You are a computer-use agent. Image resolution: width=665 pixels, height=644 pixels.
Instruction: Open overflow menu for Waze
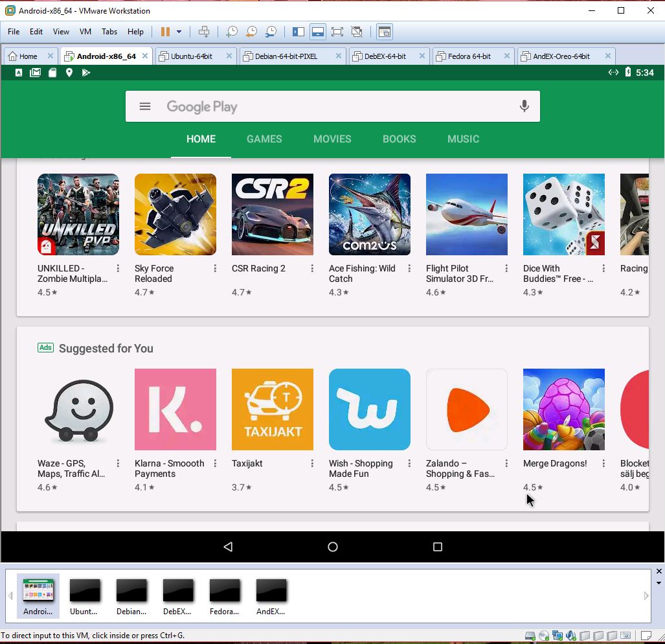[118, 463]
